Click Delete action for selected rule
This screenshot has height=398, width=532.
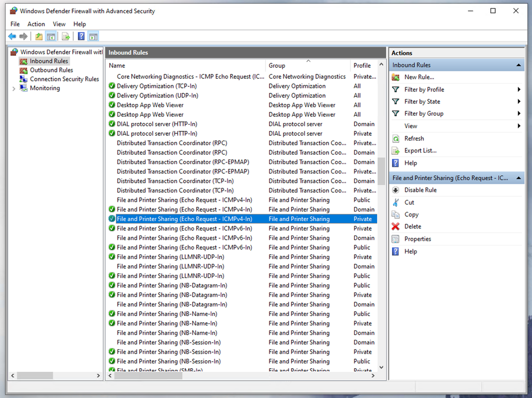point(413,226)
